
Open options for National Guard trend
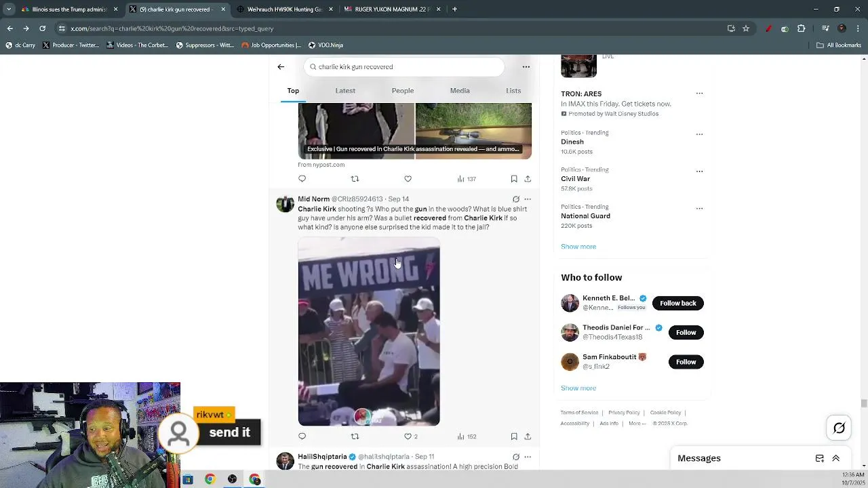click(699, 208)
